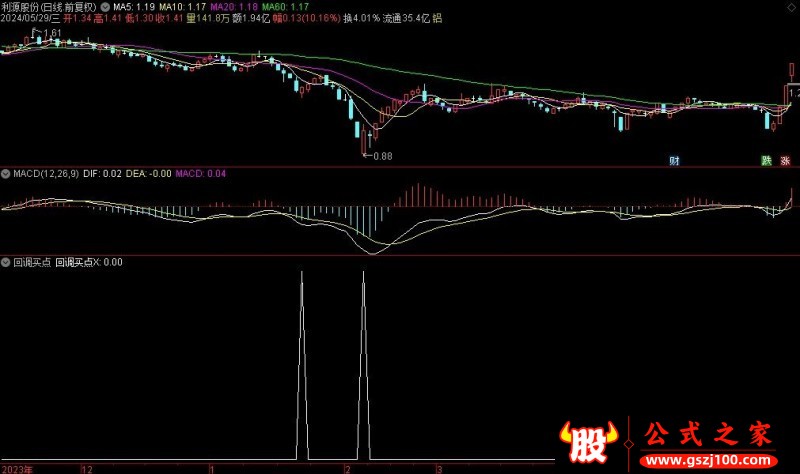The width and height of the screenshot is (800, 474).
Task: Click the blue 财 finance marker
Action: (676, 160)
